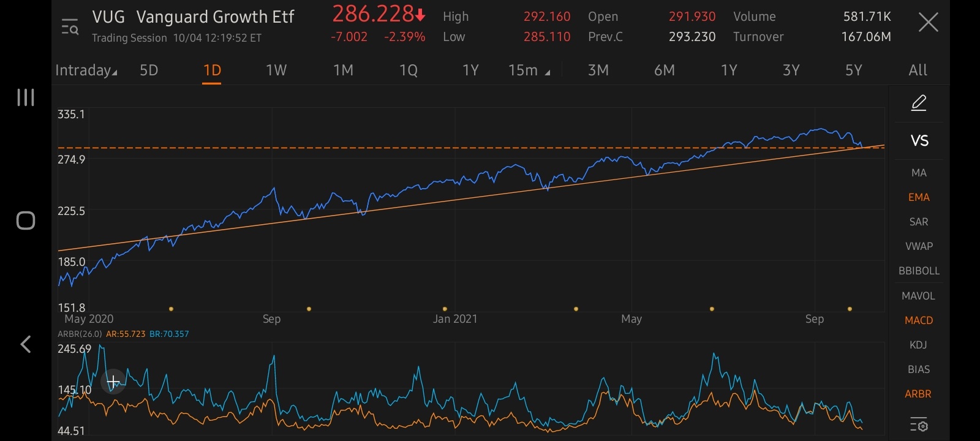Switch to 1W timeframe tab
The height and width of the screenshot is (441, 980).
276,70
